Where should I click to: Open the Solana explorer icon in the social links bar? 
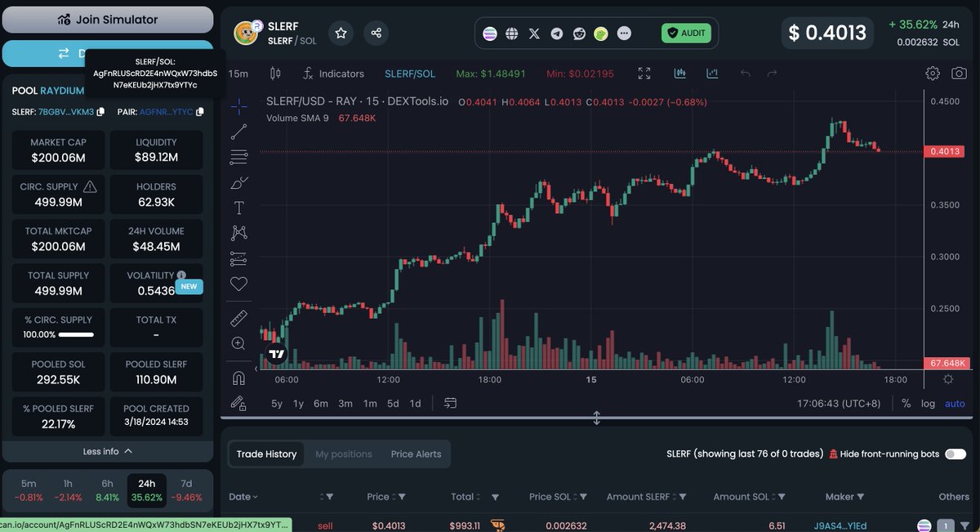(x=490, y=34)
